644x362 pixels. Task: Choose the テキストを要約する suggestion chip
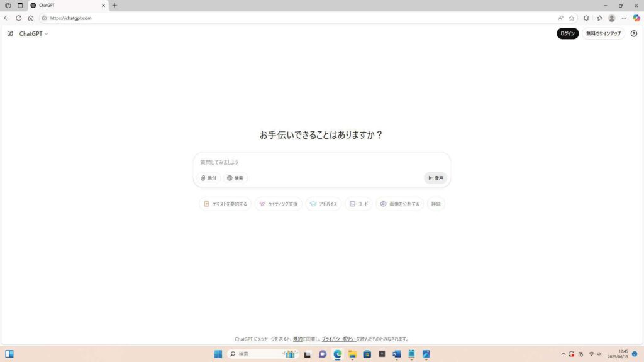click(x=225, y=204)
